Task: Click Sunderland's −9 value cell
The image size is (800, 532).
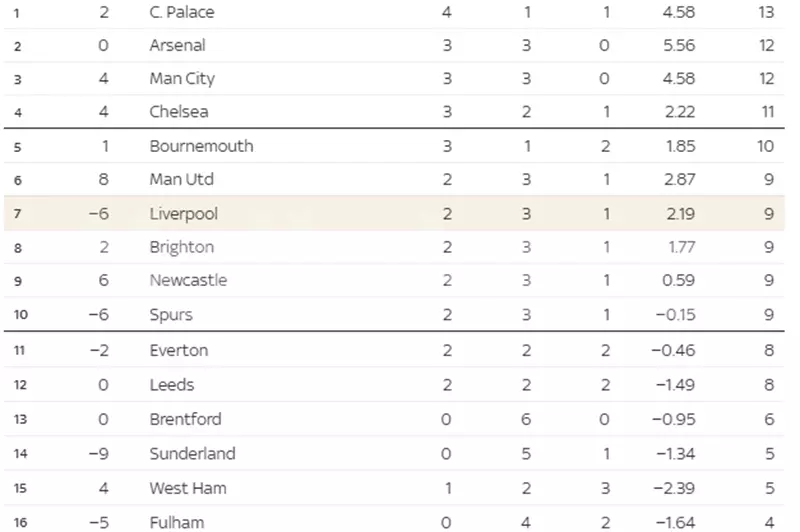Action: coord(97,453)
